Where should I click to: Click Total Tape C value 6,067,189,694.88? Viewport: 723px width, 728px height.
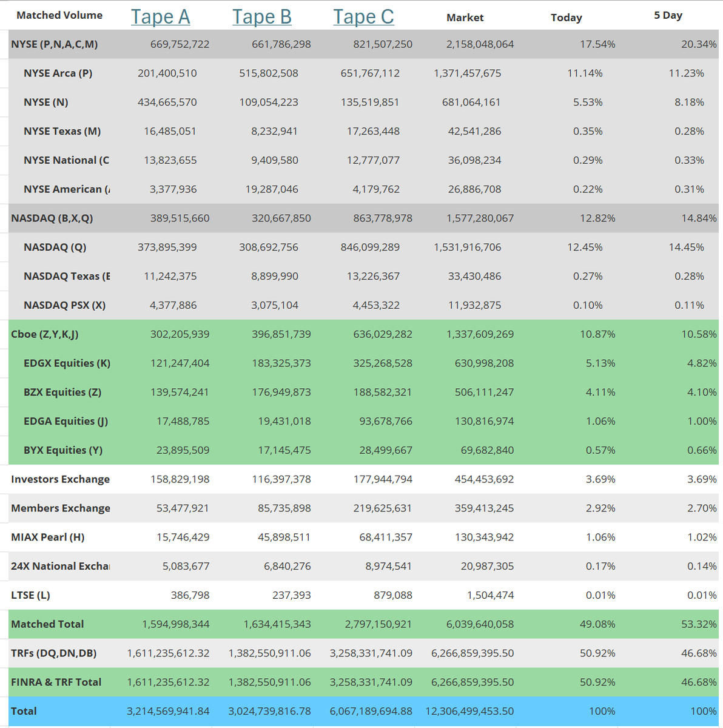371,711
